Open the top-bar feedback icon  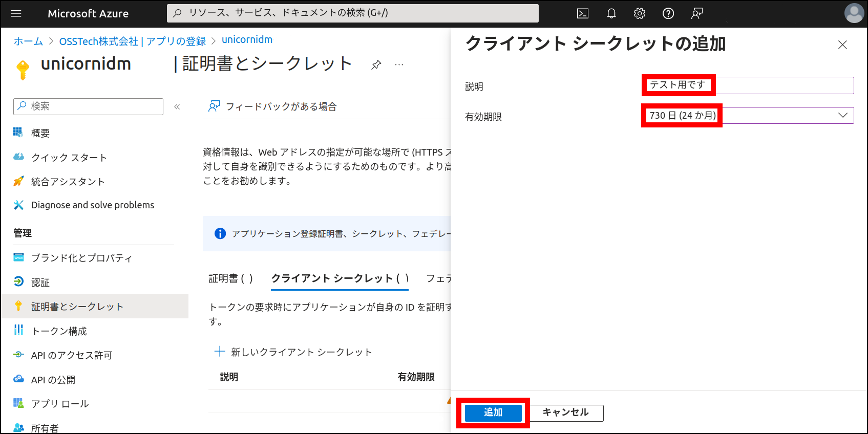pyautogui.click(x=696, y=14)
